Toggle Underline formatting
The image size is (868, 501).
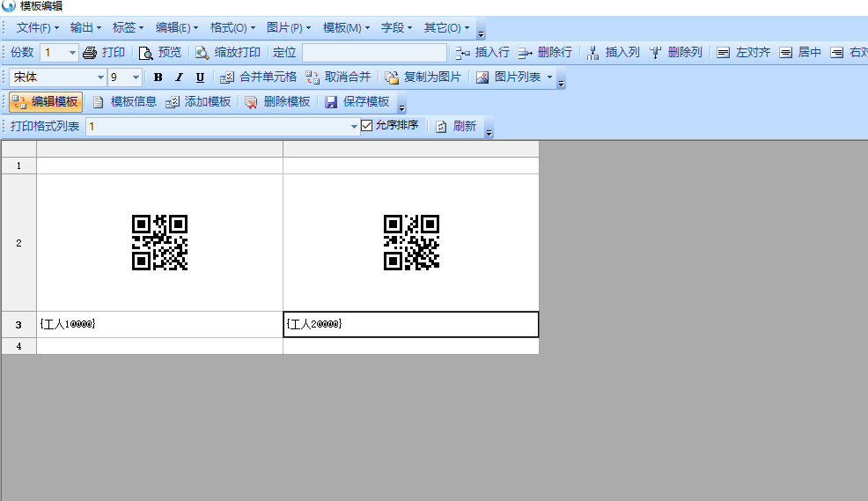coord(201,77)
